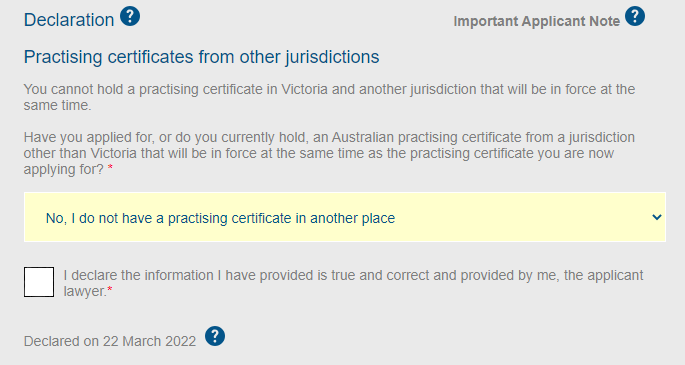Click the '22 March 2022' date text
This screenshot has width=685, height=365.
(149, 341)
